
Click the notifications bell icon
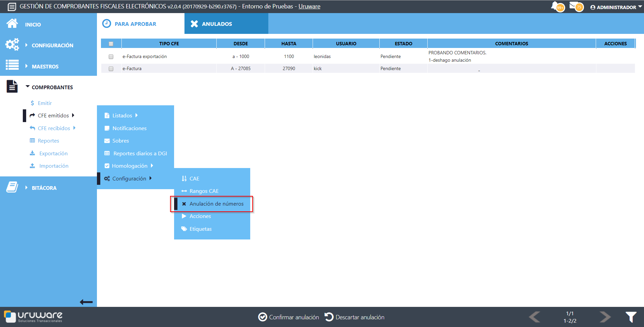coord(555,6)
